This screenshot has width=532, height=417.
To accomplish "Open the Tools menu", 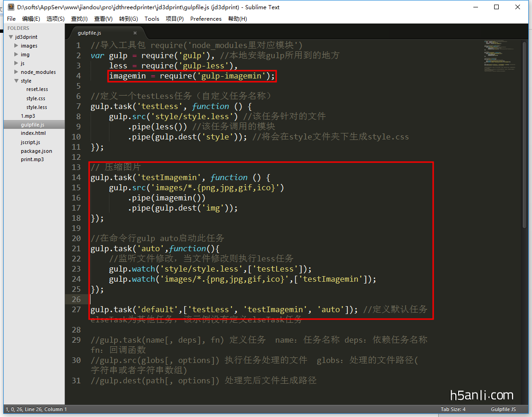I will click(151, 18).
